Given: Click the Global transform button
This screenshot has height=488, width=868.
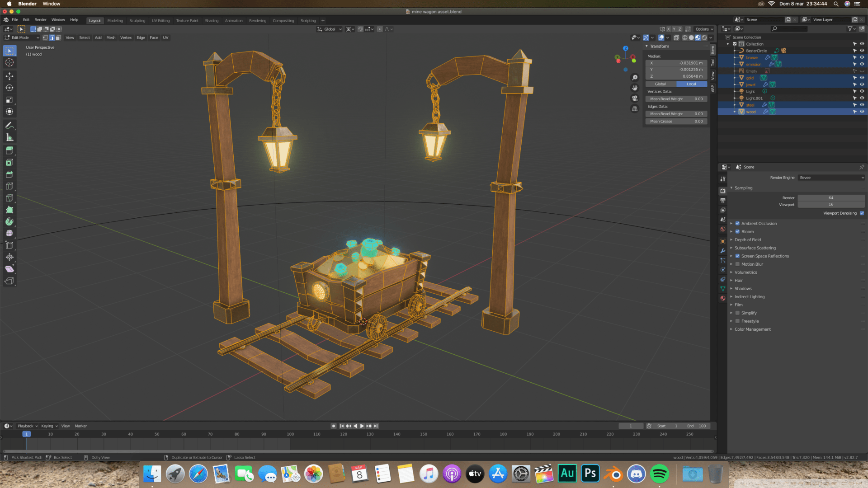Looking at the screenshot, I should (660, 84).
